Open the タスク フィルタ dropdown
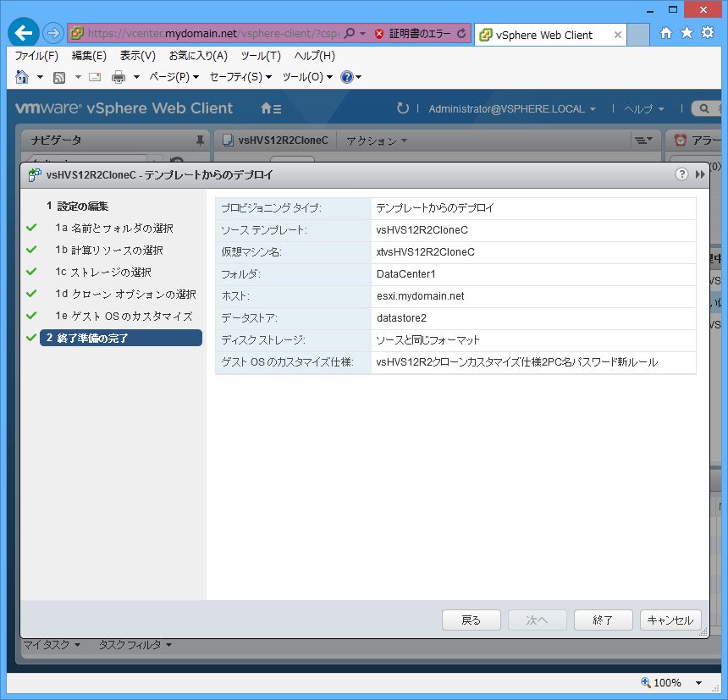 click(x=135, y=644)
